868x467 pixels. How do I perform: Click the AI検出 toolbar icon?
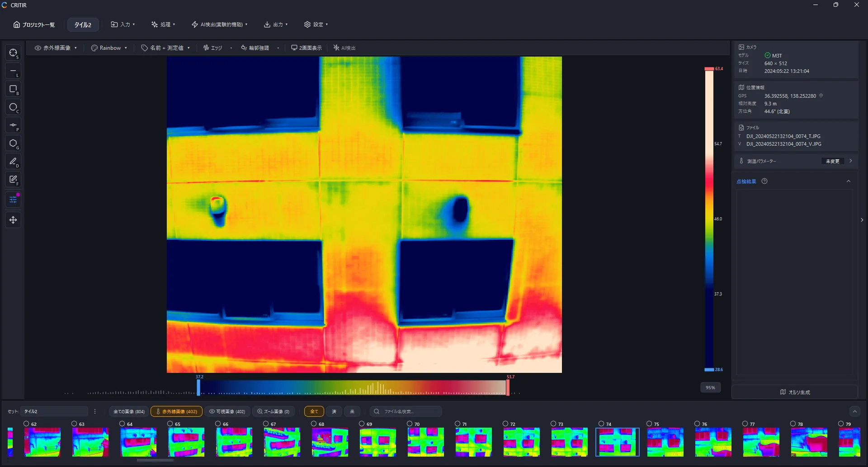click(x=344, y=48)
